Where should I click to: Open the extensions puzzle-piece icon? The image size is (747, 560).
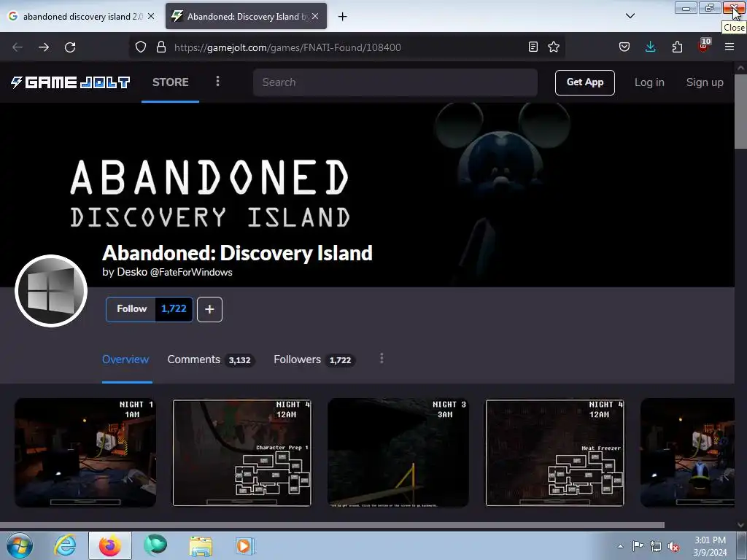677,47
